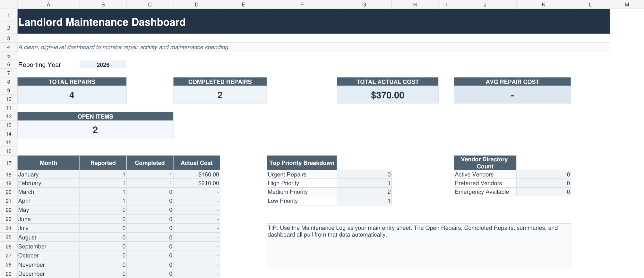Select the Reporting Year label cell
The image size is (644, 278).
click(48, 64)
